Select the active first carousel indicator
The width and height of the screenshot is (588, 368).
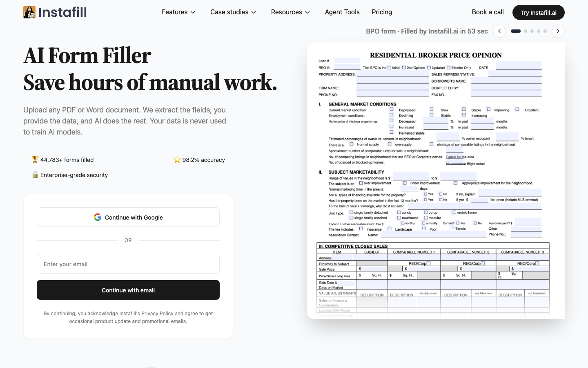pos(516,31)
